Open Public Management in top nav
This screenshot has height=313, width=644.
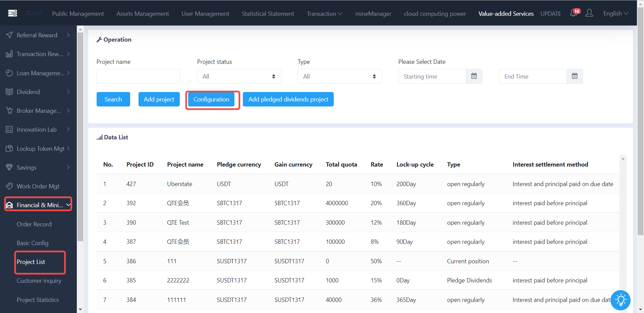click(78, 13)
